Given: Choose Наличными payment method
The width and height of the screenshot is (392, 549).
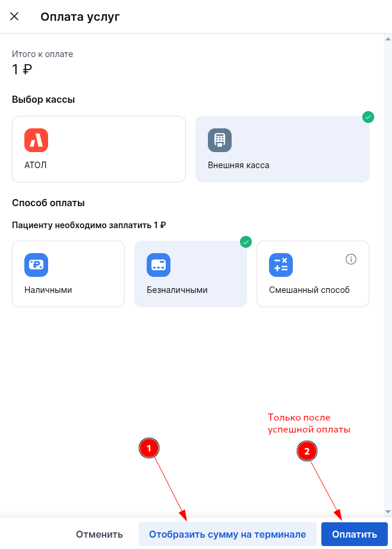Looking at the screenshot, I should 68,274.
